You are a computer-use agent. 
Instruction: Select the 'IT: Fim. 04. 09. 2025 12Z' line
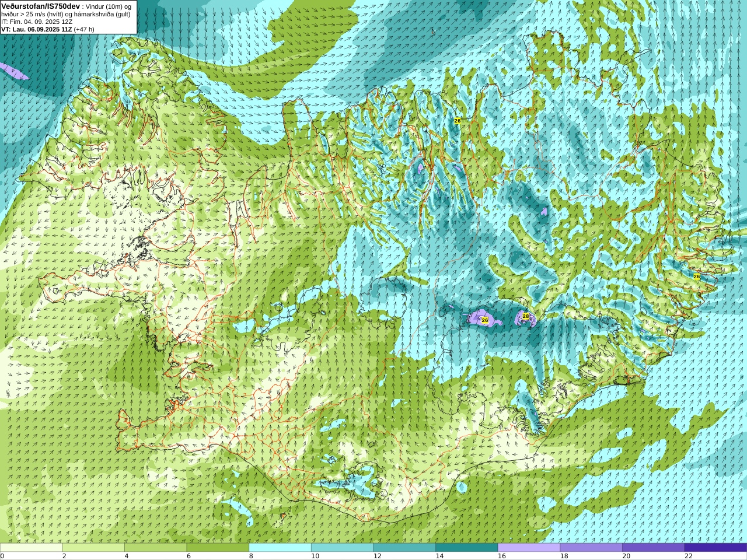click(x=37, y=22)
